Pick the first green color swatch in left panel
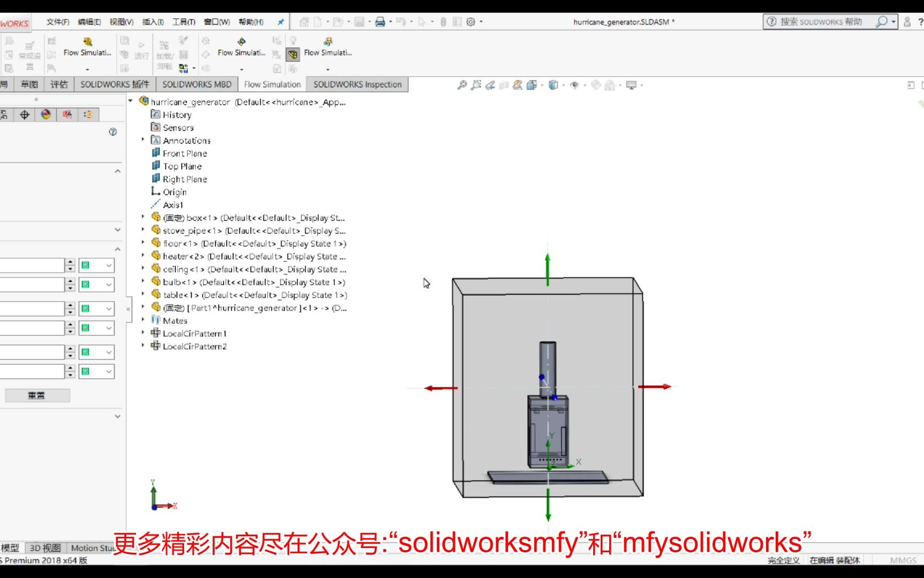The image size is (924, 578). (85, 265)
